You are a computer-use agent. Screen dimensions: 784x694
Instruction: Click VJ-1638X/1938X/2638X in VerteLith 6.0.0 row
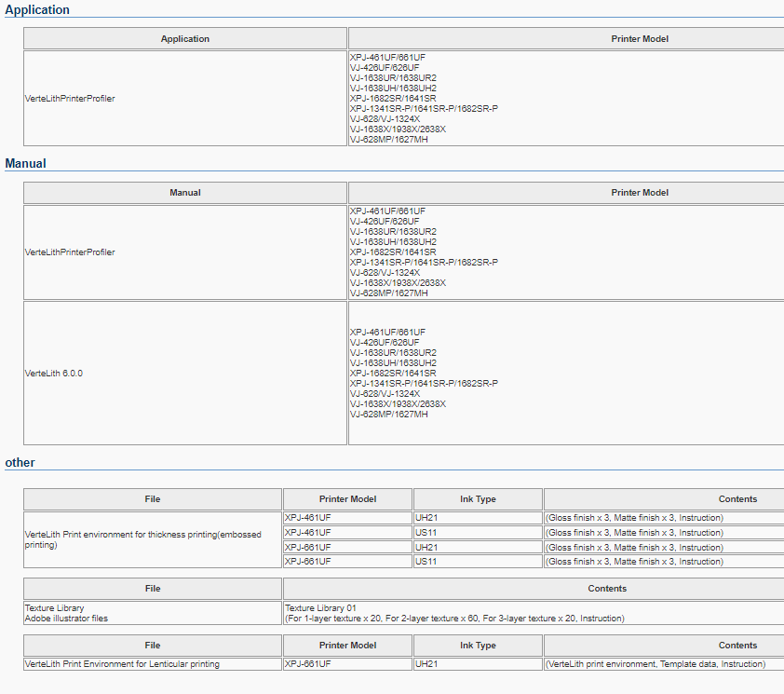pos(398,404)
